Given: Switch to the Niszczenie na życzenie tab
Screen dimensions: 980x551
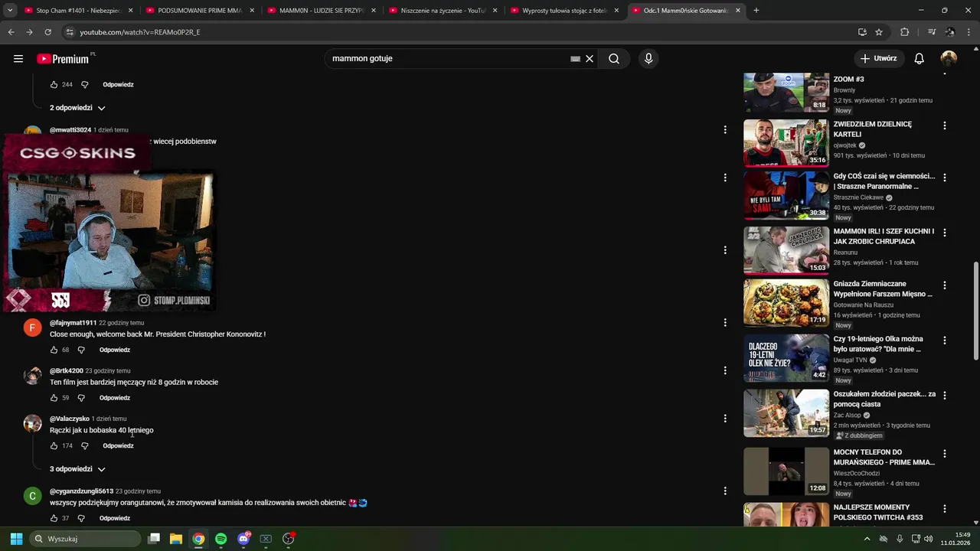Looking at the screenshot, I should 443,11.
